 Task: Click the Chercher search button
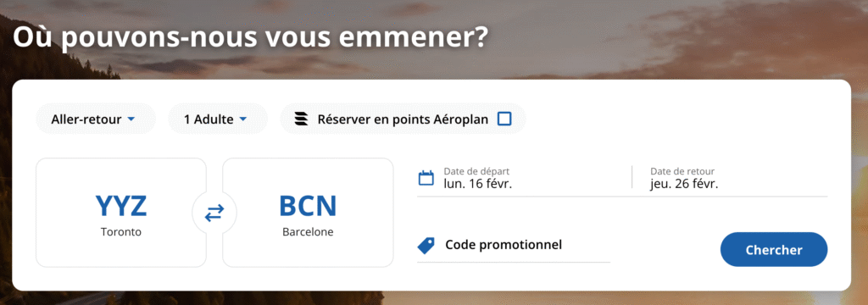tap(774, 250)
